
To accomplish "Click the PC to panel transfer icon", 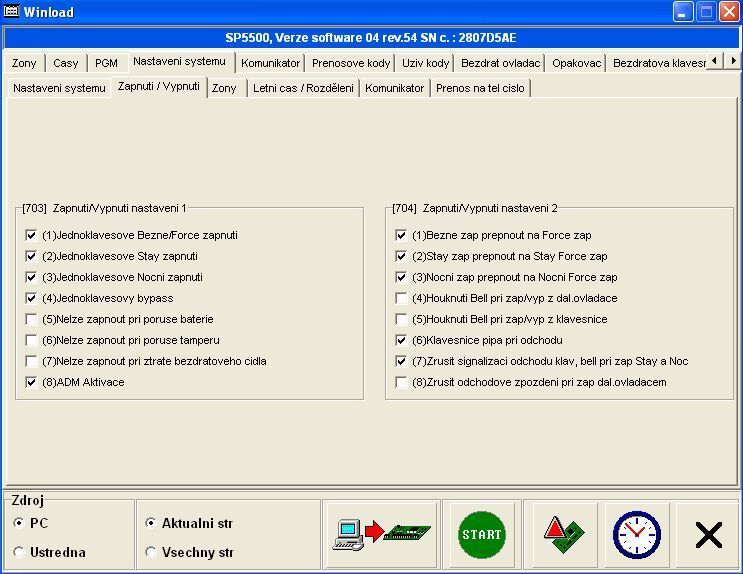I will point(382,535).
